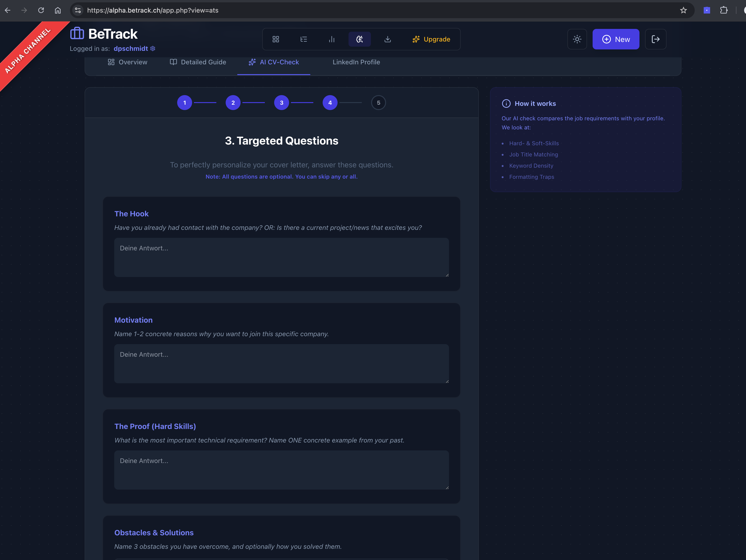Select the AI brain CV-Check icon
The image size is (746, 560).
359,39
